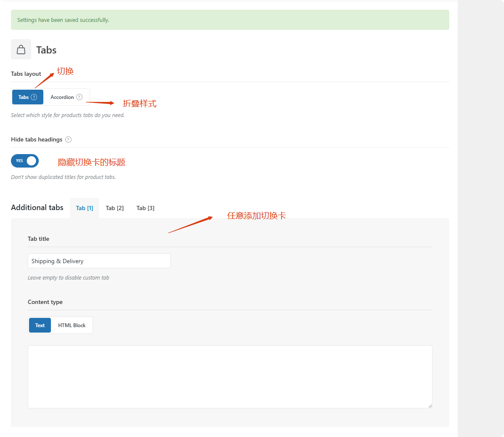Click the content textarea resize handle

click(430, 405)
